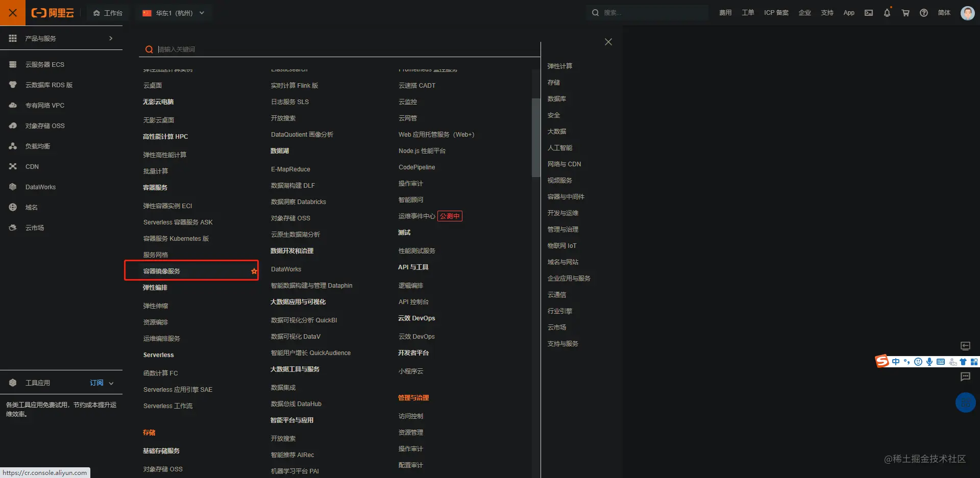Open the Cloud Shell terminal icon

pos(869,13)
